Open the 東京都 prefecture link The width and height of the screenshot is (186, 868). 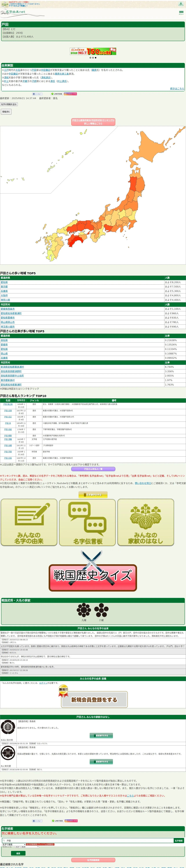[4, 287]
